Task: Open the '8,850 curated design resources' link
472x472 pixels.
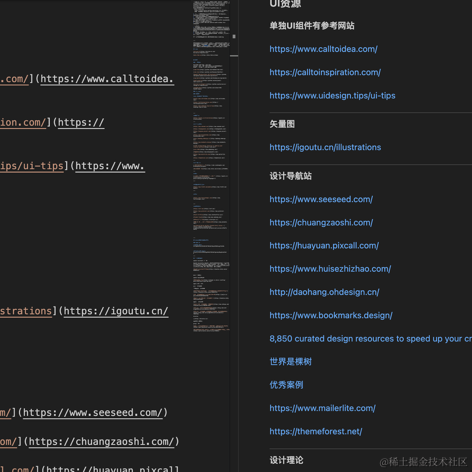Action: click(371, 339)
